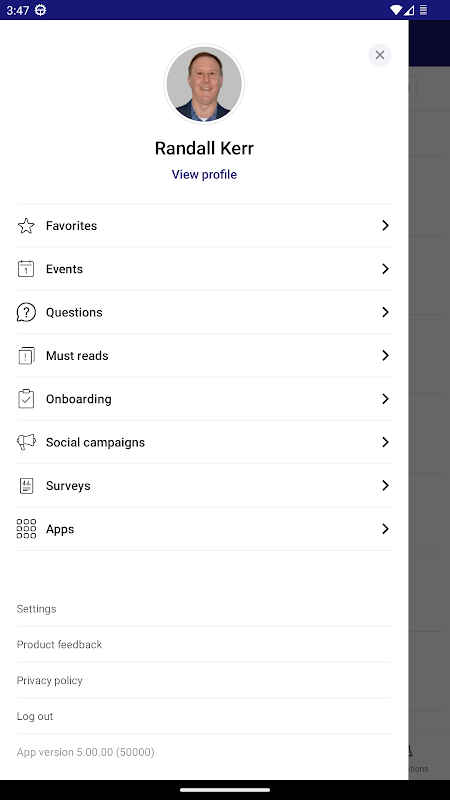This screenshot has height=800, width=450.
Task: Tap the Favorites star icon
Action: point(26,226)
